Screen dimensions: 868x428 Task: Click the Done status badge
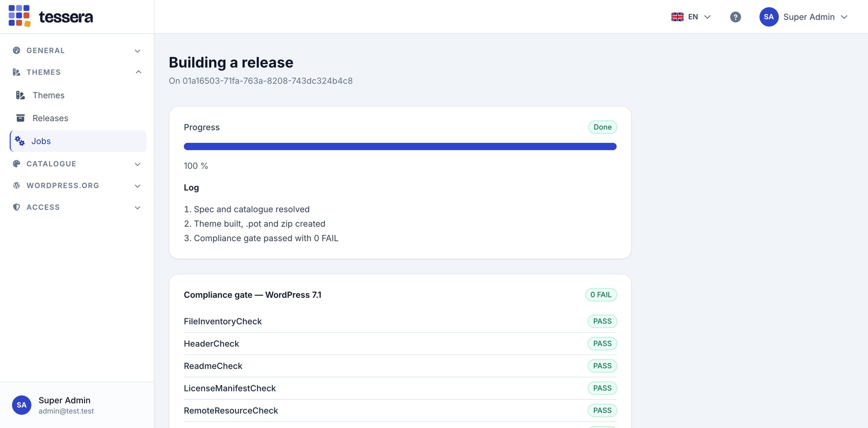pyautogui.click(x=603, y=127)
